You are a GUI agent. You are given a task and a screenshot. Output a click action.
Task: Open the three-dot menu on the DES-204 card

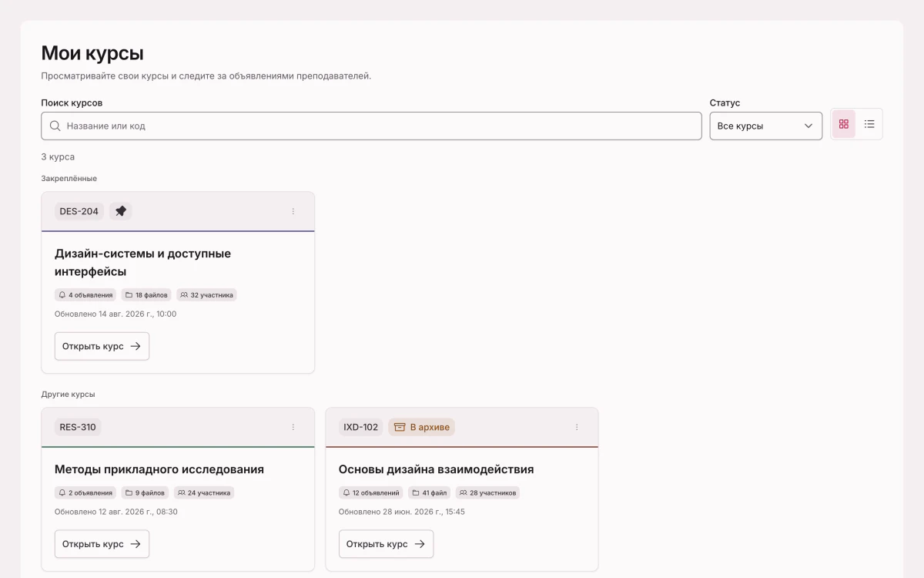click(293, 211)
